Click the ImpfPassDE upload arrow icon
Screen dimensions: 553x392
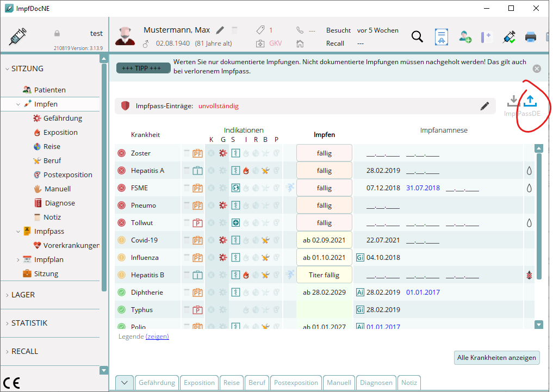click(x=530, y=101)
